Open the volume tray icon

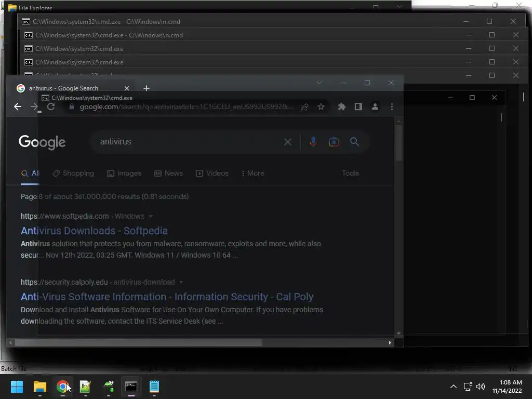481,387
